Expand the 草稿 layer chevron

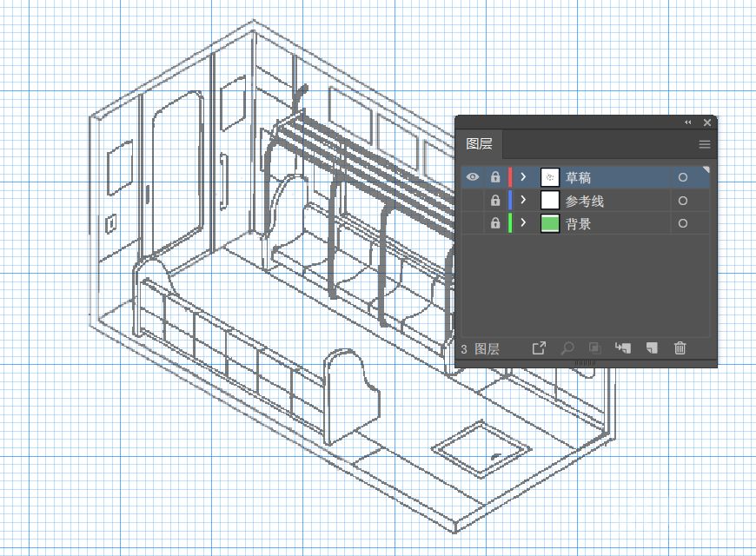pos(523,177)
